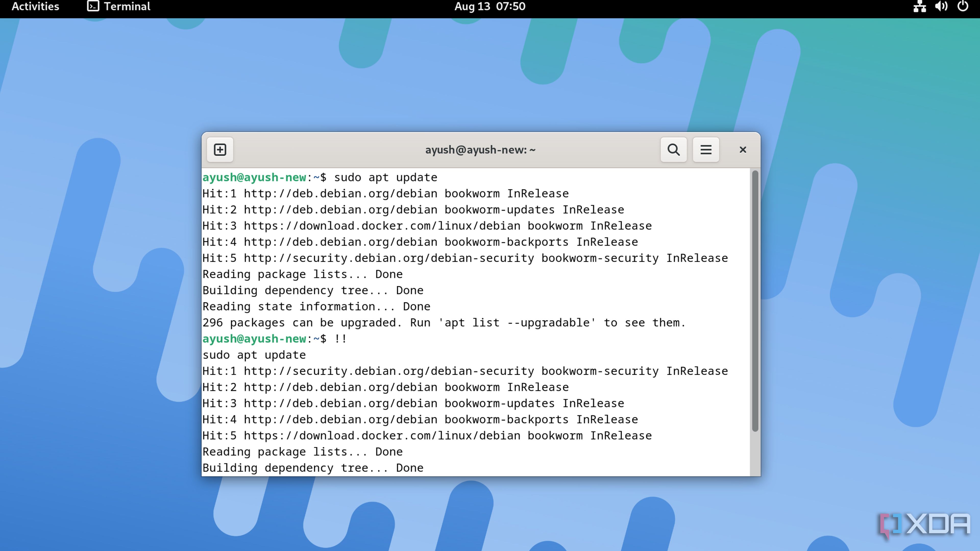Open the Terminal app menu in top bar
980x551 pixels.
tap(119, 6)
